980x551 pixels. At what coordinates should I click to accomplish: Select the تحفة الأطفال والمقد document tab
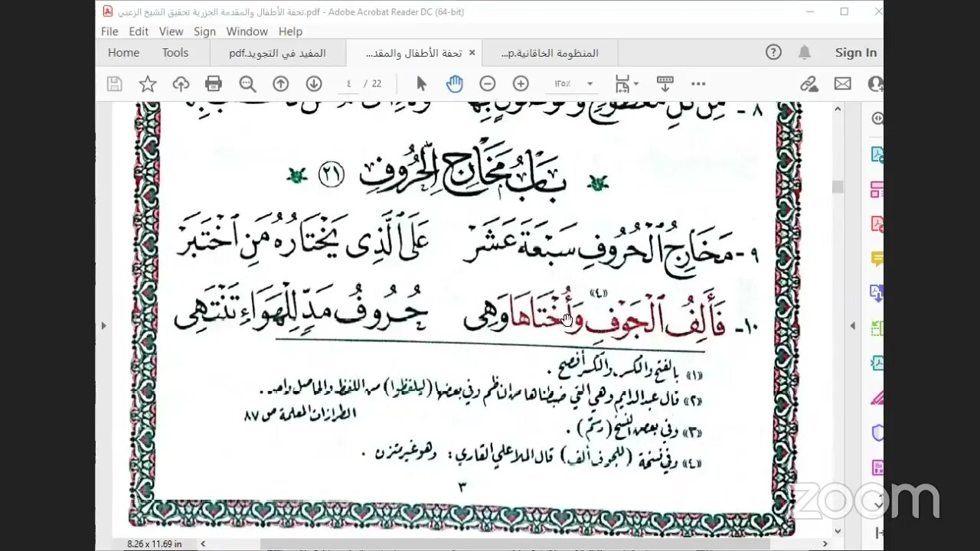tap(413, 53)
